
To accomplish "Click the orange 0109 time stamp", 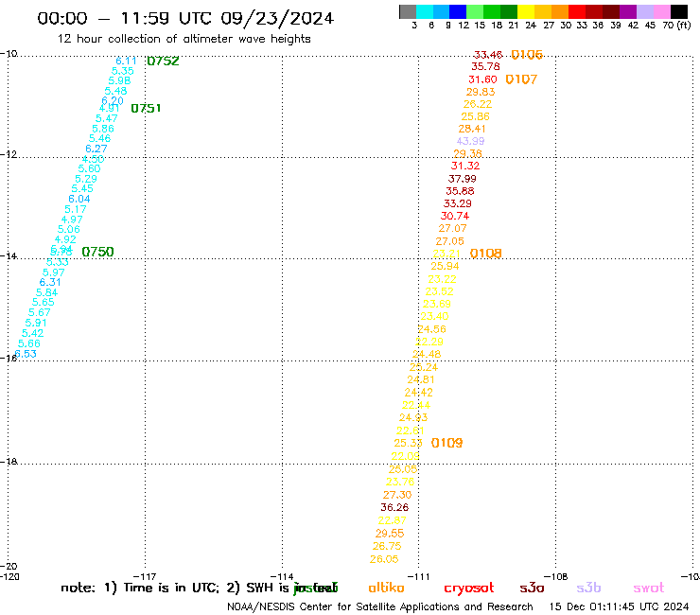I will pos(446,443).
